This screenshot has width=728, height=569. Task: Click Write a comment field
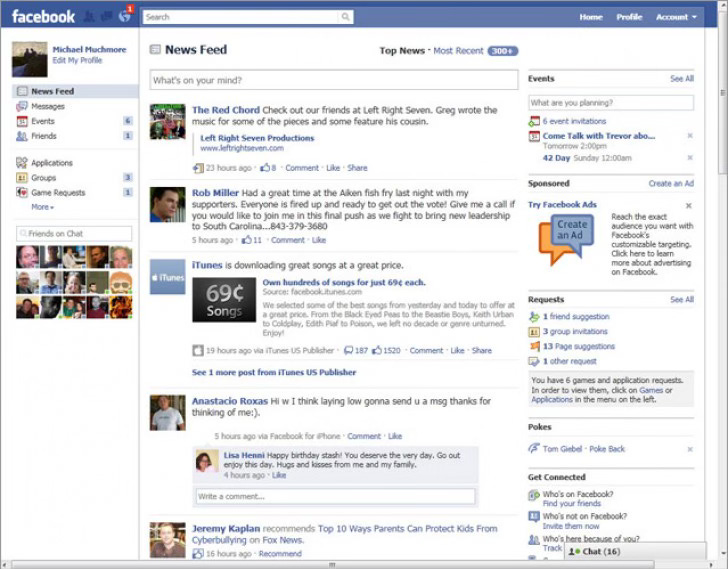click(x=335, y=496)
